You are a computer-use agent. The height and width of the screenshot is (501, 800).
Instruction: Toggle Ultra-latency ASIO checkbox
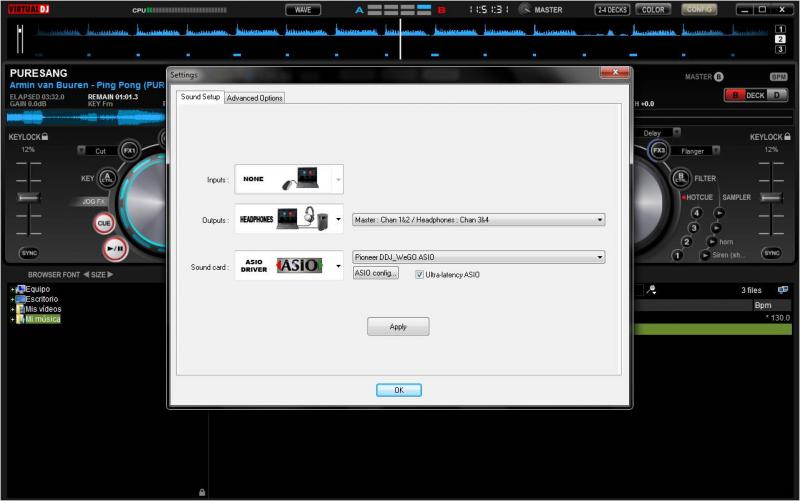click(x=419, y=275)
